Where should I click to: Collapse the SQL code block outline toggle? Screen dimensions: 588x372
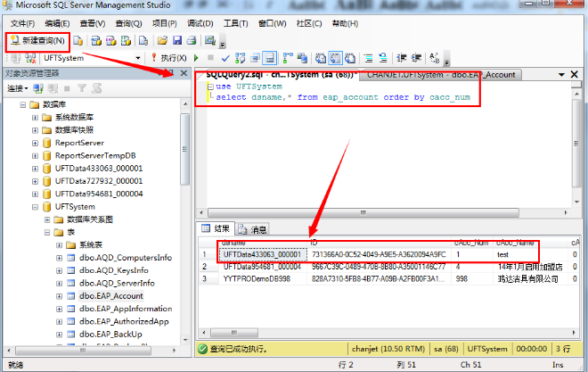[x=210, y=87]
